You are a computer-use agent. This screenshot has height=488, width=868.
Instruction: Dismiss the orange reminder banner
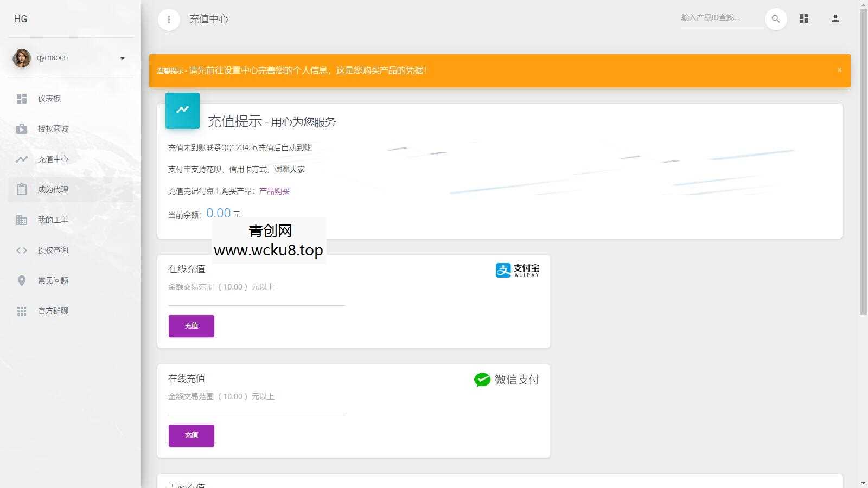click(839, 70)
